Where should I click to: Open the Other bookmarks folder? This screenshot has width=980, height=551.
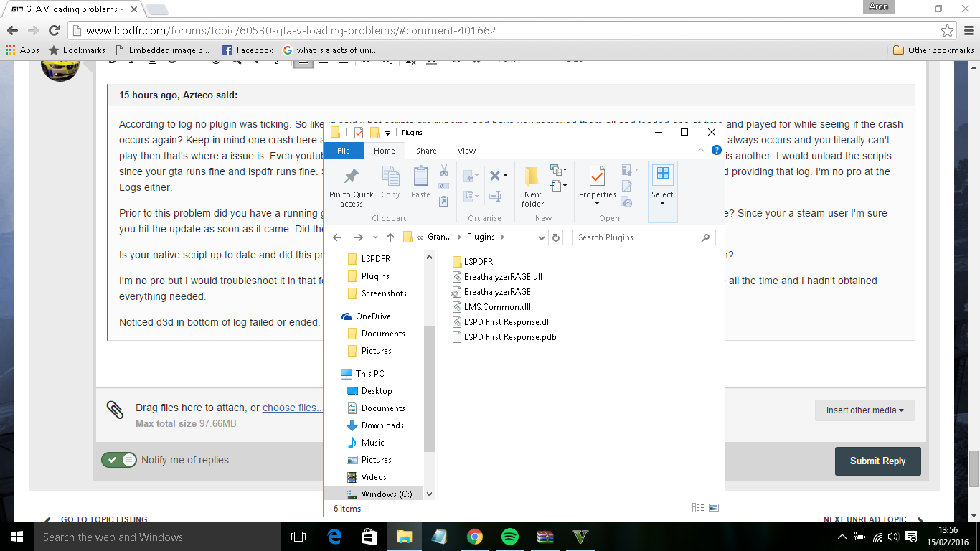(x=933, y=50)
